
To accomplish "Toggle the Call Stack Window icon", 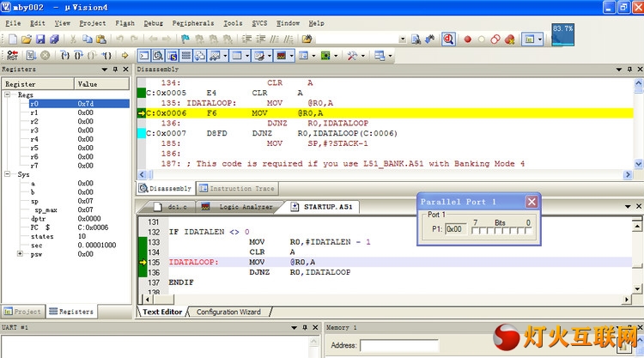I will pos(200,56).
